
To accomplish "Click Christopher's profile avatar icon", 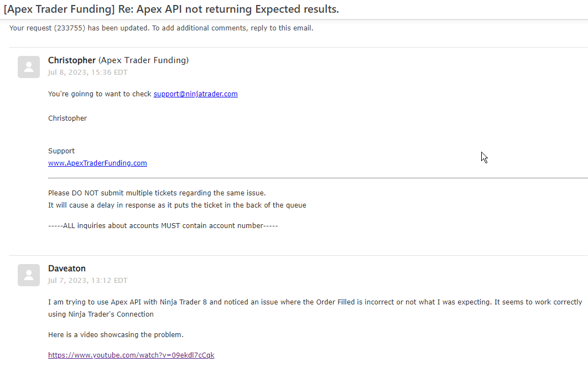I will pyautogui.click(x=29, y=67).
